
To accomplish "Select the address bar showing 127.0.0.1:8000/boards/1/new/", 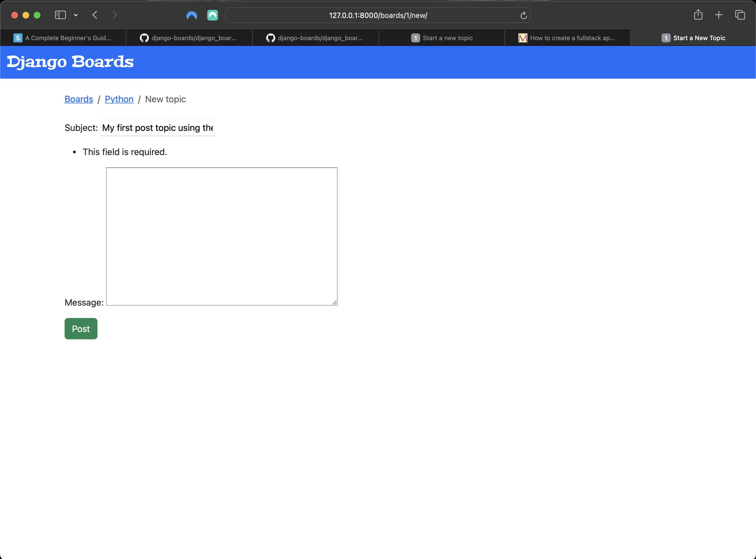I will click(378, 15).
